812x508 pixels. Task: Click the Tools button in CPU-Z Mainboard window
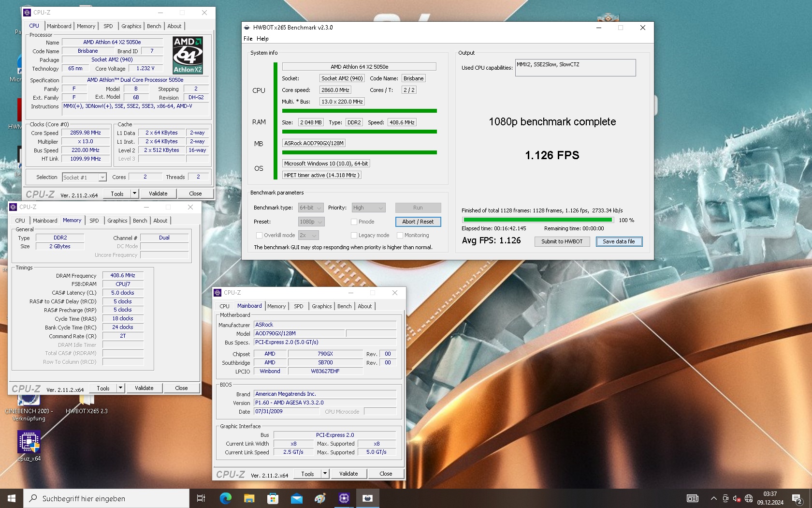pyautogui.click(x=307, y=474)
